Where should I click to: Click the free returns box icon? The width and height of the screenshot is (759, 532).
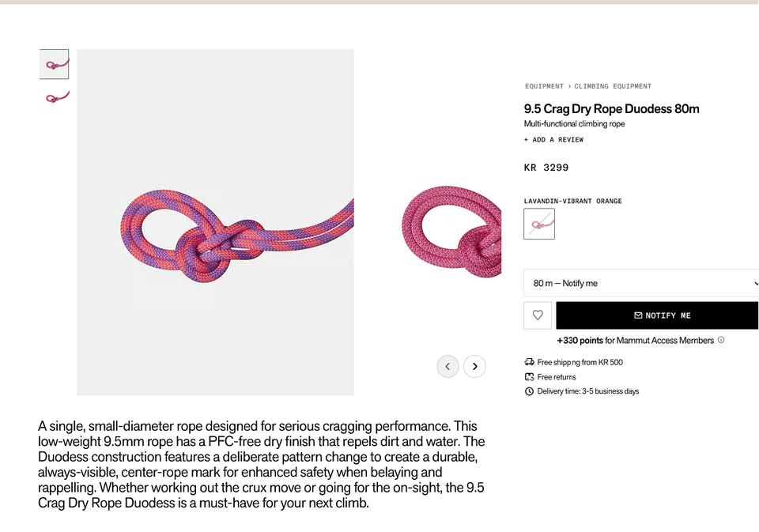click(x=529, y=376)
